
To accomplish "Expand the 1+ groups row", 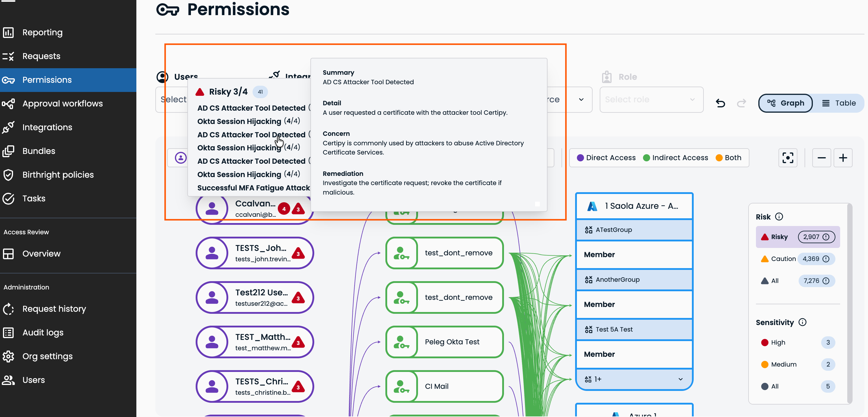I will (634, 379).
